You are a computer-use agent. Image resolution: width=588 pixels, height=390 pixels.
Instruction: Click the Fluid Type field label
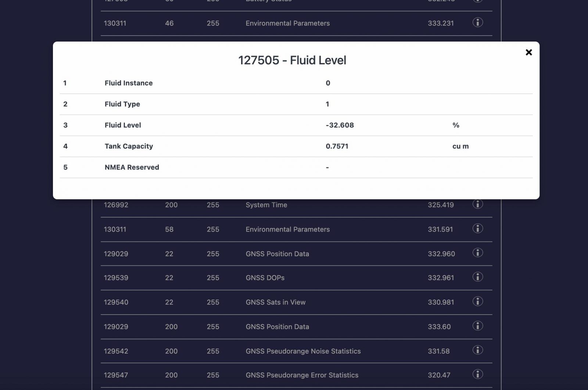pyautogui.click(x=122, y=104)
